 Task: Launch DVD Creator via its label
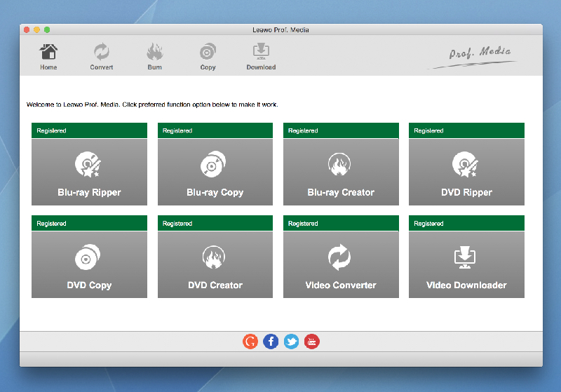[x=215, y=285]
